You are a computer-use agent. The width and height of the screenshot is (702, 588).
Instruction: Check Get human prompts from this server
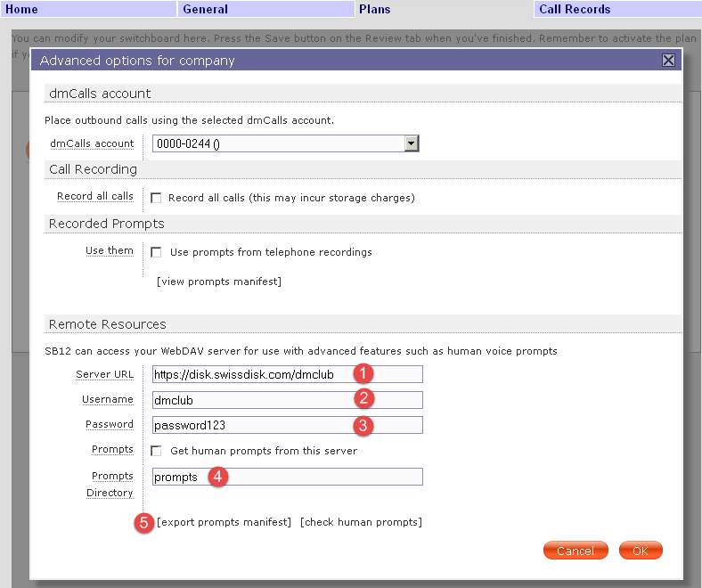coord(156,451)
